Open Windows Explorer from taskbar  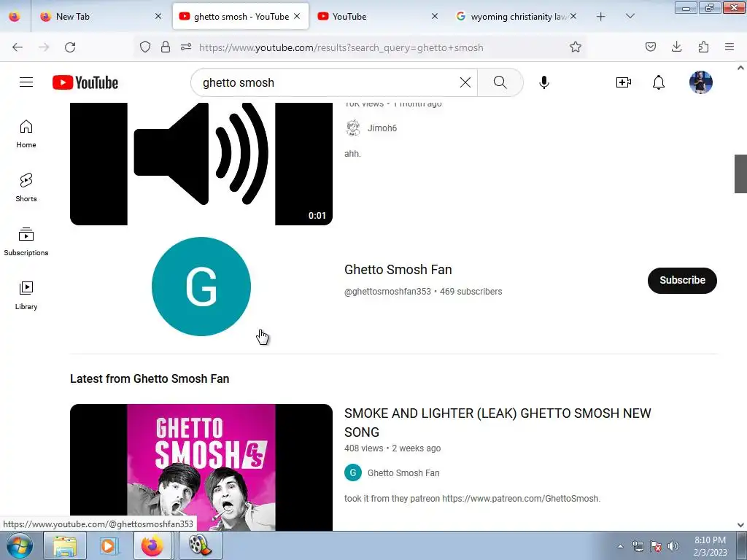click(x=65, y=545)
